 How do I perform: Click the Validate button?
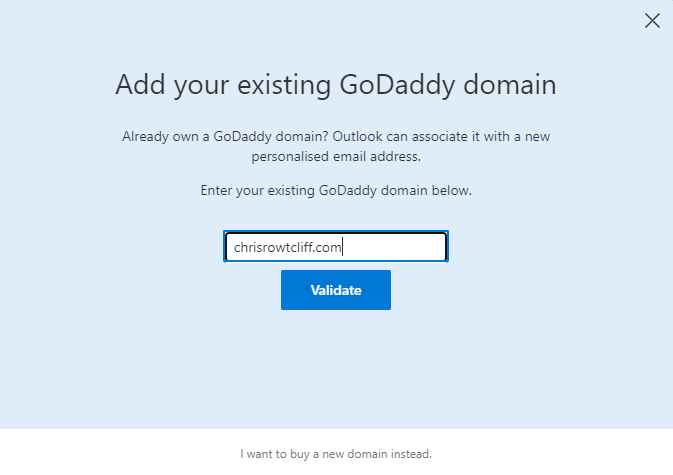coord(336,290)
